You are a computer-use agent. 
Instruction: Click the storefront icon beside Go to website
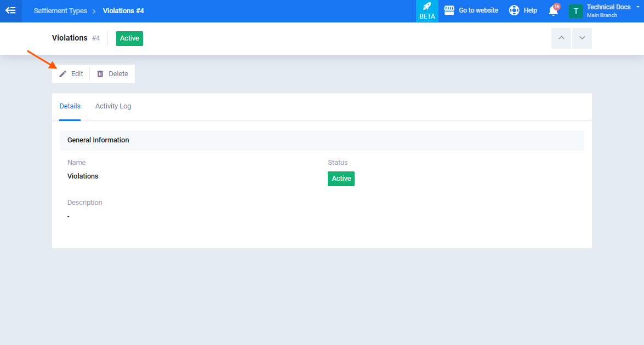(449, 10)
